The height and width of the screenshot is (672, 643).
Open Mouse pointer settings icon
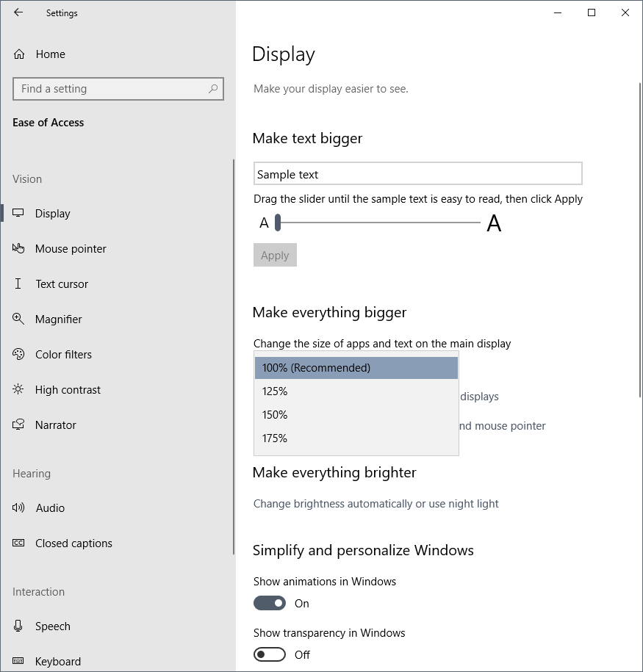tap(18, 248)
